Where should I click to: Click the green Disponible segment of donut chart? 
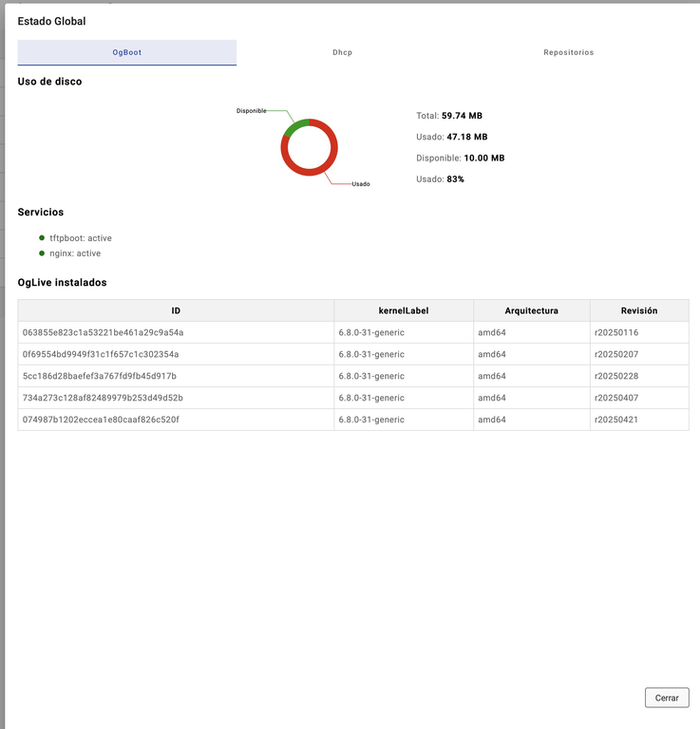pos(295,124)
